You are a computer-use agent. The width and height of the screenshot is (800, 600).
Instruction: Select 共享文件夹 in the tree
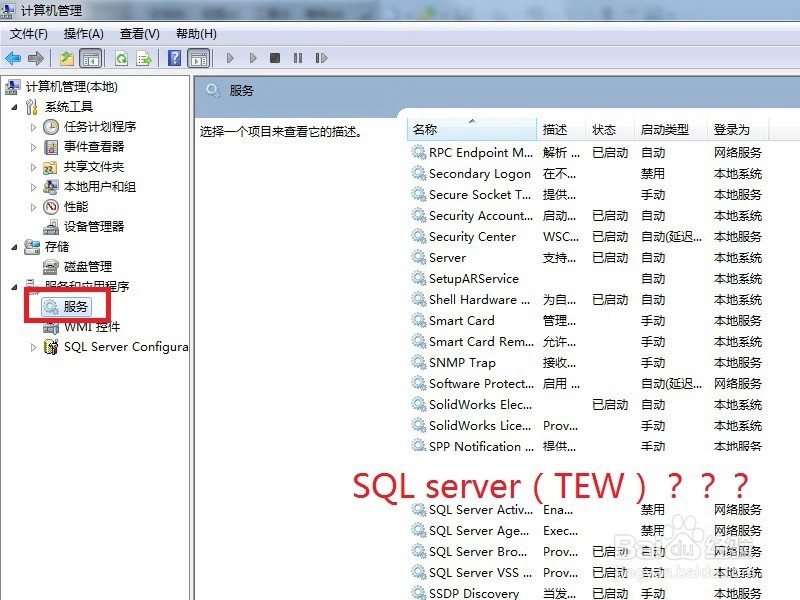[x=94, y=167]
